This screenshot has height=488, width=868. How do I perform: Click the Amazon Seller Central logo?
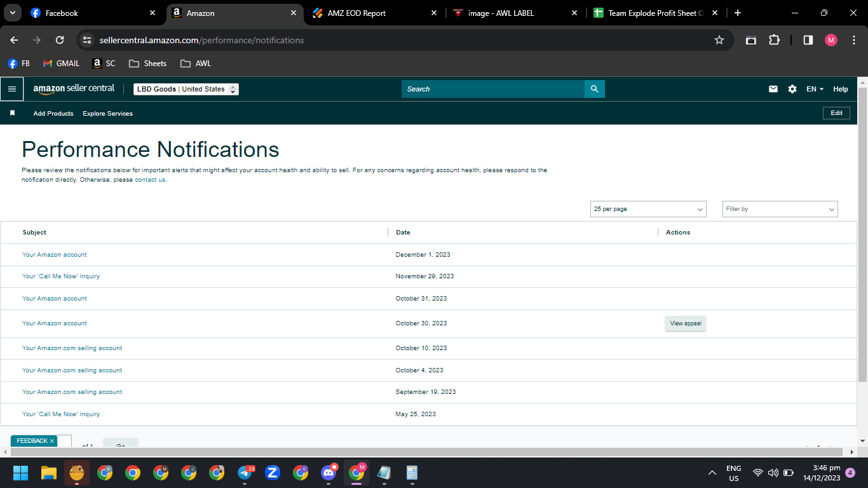click(74, 89)
